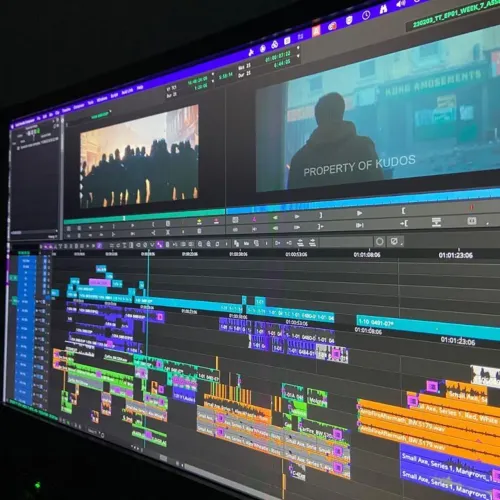Click the yellow Splice-In arrow icon
This screenshot has width=500, height=500.
coord(199,221)
